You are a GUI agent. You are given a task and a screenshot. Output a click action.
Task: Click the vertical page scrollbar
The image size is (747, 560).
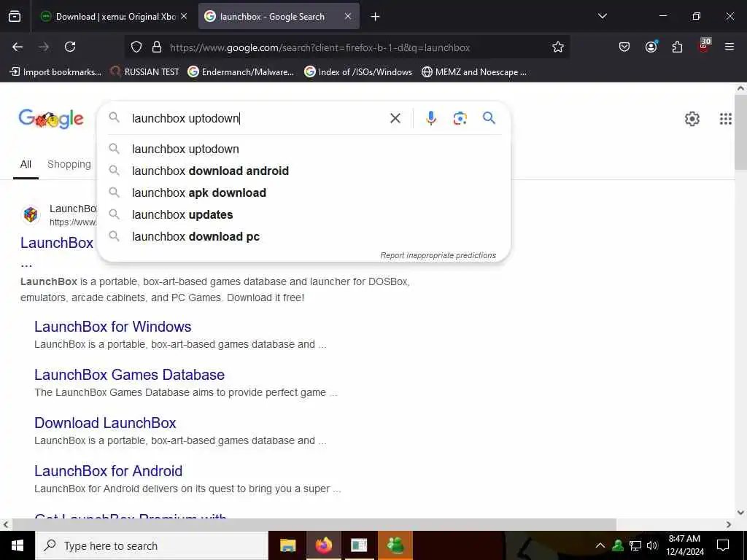[x=740, y=132]
